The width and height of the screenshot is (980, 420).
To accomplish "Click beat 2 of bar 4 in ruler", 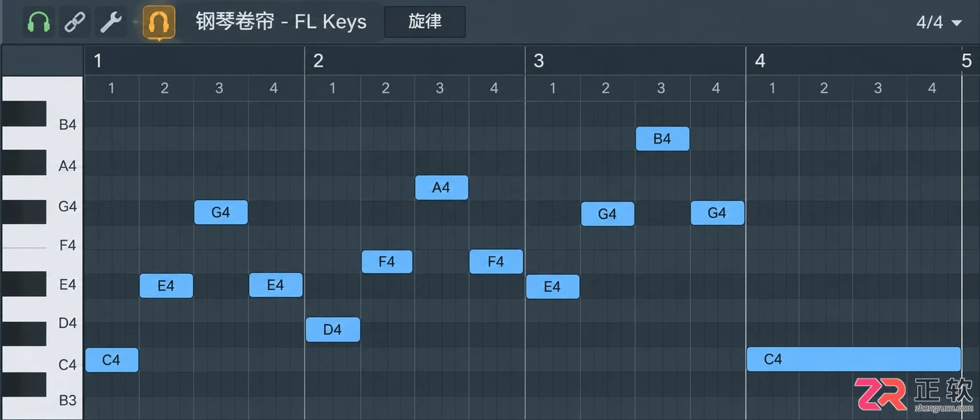I will (824, 88).
